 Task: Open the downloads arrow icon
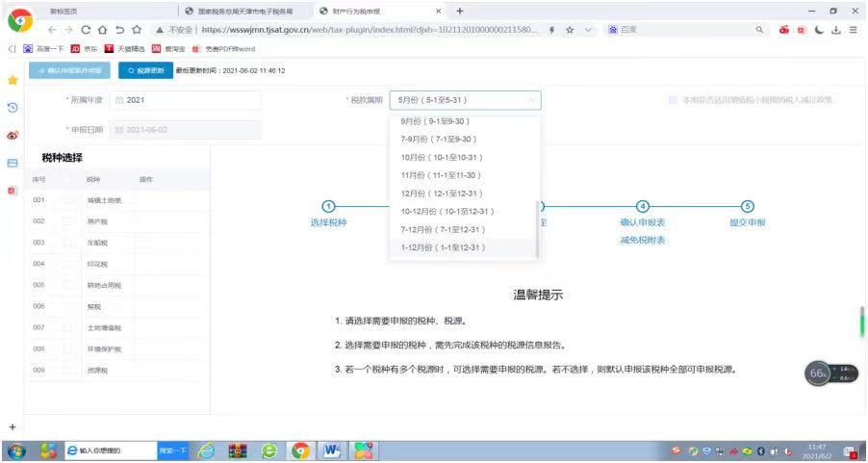coord(836,30)
